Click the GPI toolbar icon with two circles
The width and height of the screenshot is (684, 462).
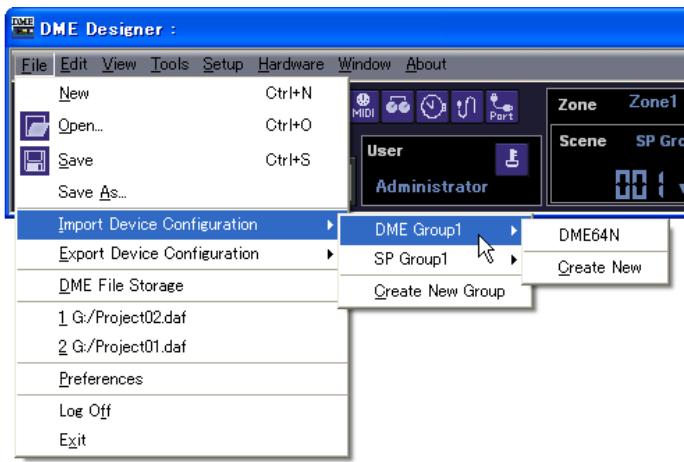point(397,106)
